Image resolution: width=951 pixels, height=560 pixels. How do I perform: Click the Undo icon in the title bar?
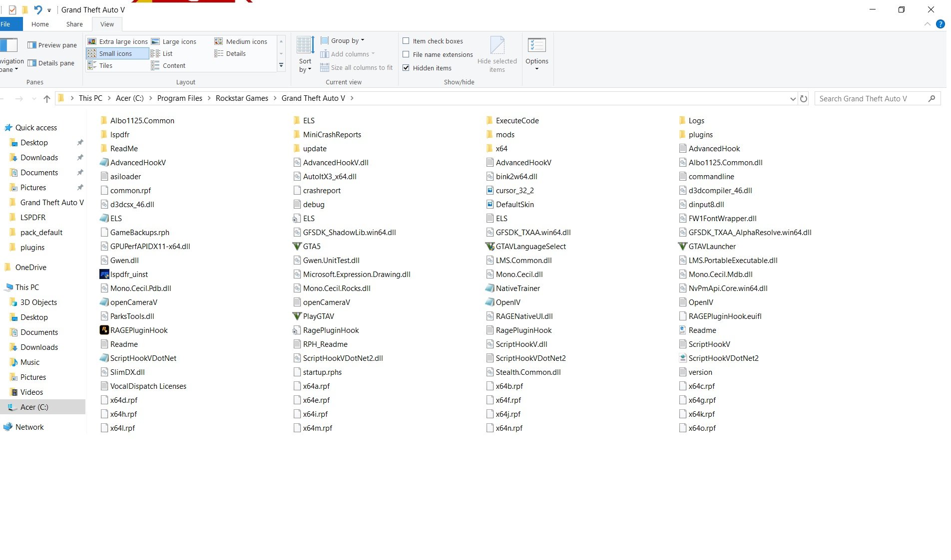(38, 9)
